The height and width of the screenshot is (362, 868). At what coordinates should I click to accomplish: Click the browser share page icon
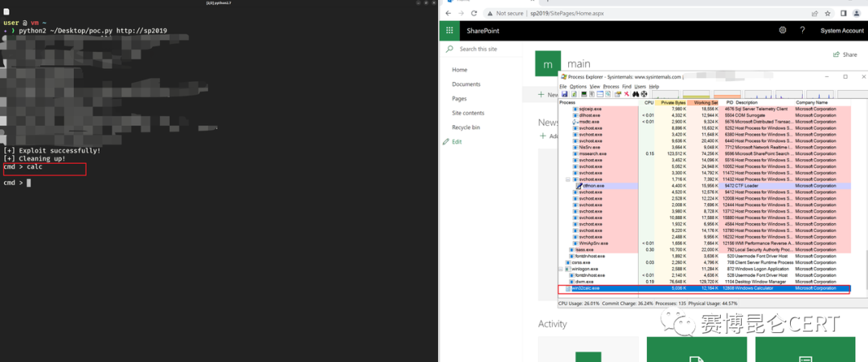(813, 14)
